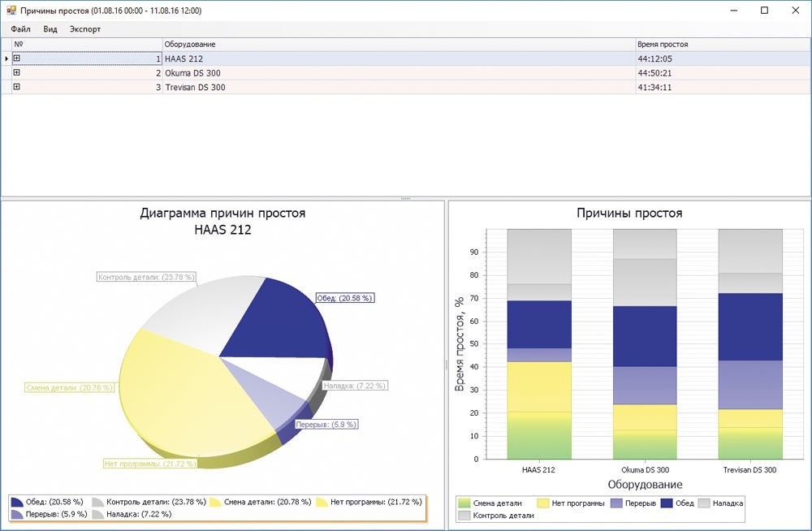Click downtime value 44:50:21
This screenshot has width=812, height=531.
click(654, 73)
